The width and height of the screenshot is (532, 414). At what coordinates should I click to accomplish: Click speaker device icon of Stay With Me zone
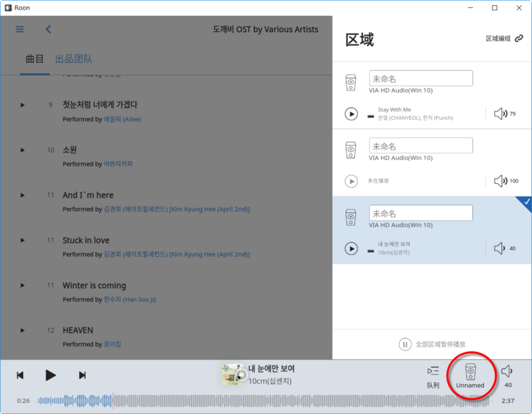pyautogui.click(x=351, y=83)
